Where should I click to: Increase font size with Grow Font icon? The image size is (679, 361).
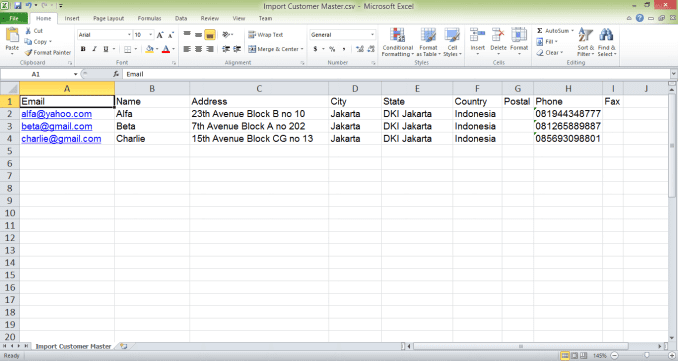pos(160,35)
